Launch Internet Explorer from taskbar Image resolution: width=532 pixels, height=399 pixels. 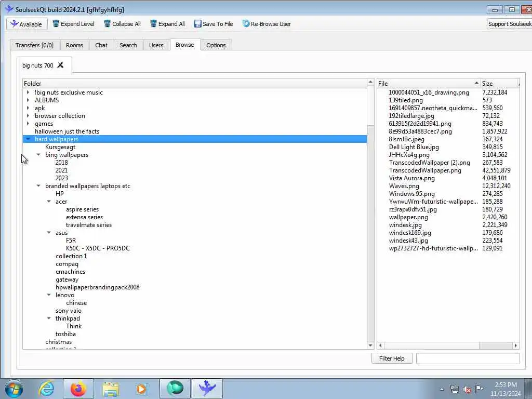coord(46,389)
